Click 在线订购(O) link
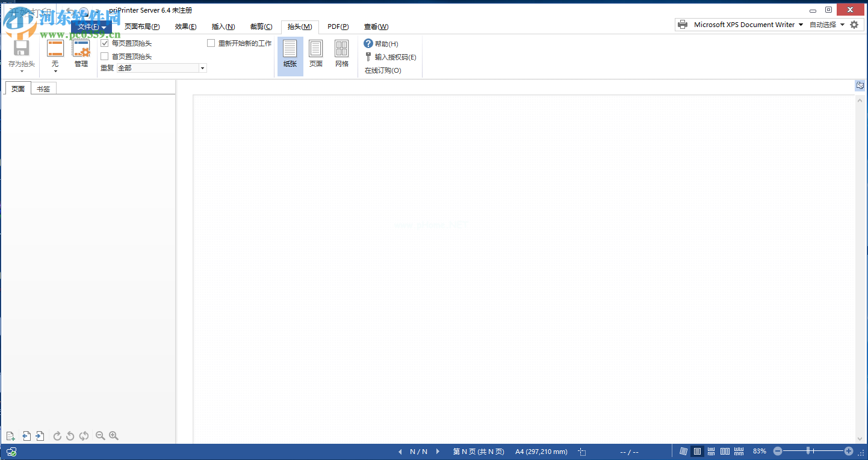Image resolution: width=868 pixels, height=460 pixels. pyautogui.click(x=383, y=70)
